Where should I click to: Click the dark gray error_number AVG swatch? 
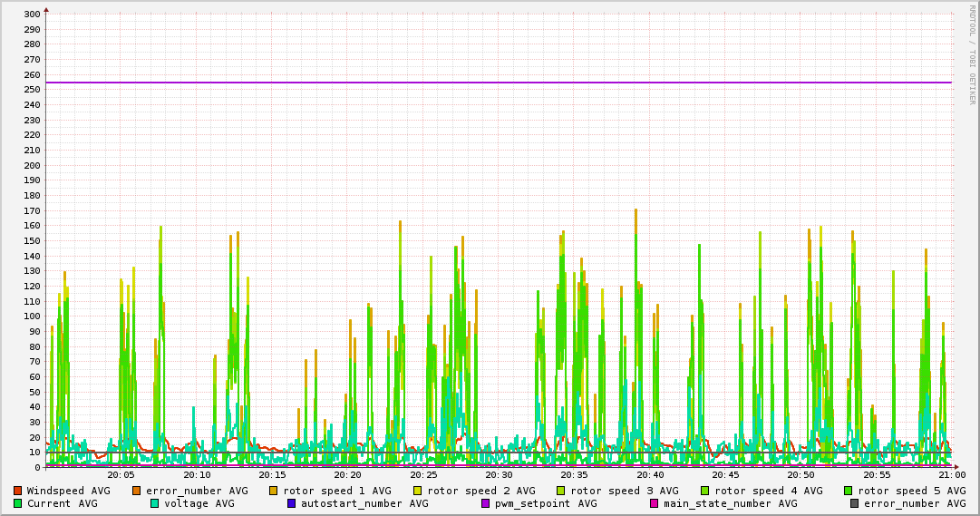pos(854,503)
